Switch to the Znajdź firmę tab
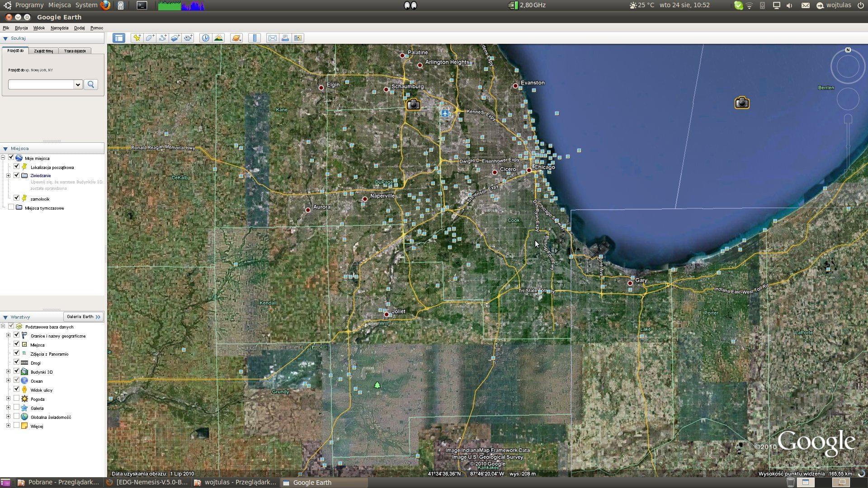Screen dimensions: 868x488 tap(43, 51)
